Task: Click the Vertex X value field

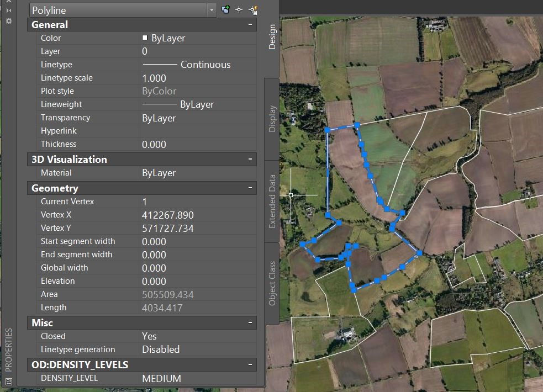Action: pyautogui.click(x=198, y=215)
